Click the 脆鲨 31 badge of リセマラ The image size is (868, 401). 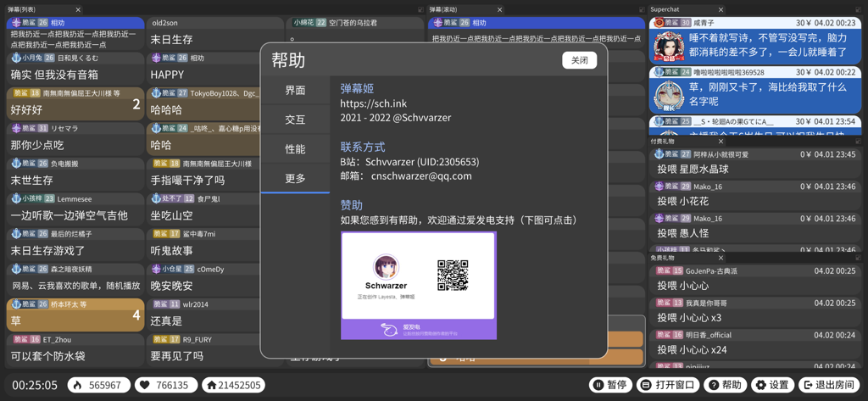click(x=30, y=128)
